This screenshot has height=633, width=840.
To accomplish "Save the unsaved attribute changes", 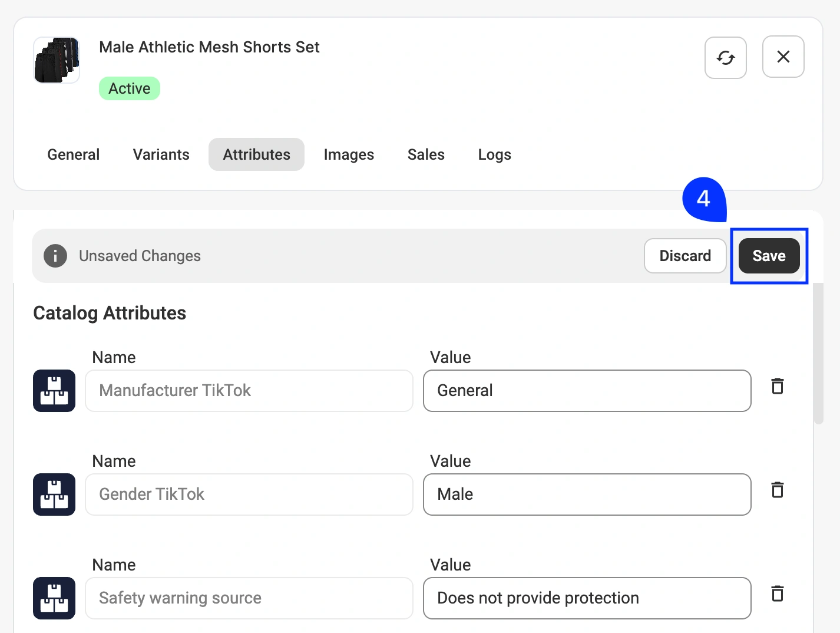I will (x=769, y=256).
